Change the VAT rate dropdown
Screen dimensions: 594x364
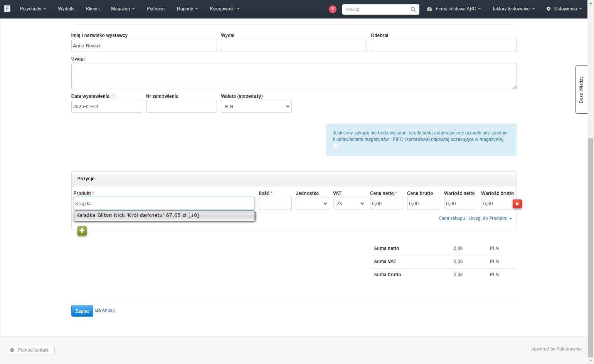pos(350,203)
